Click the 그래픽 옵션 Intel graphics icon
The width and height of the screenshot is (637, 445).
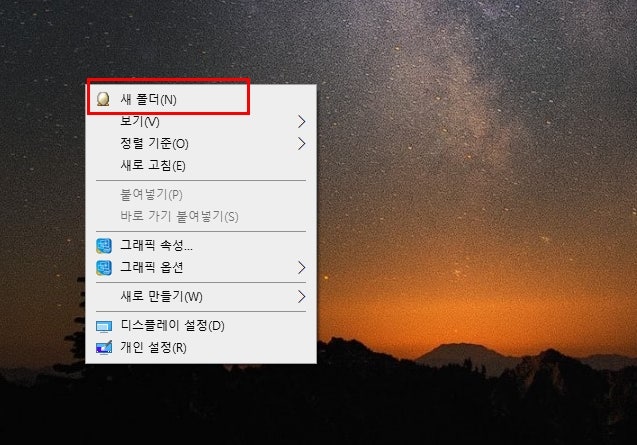[x=104, y=268]
